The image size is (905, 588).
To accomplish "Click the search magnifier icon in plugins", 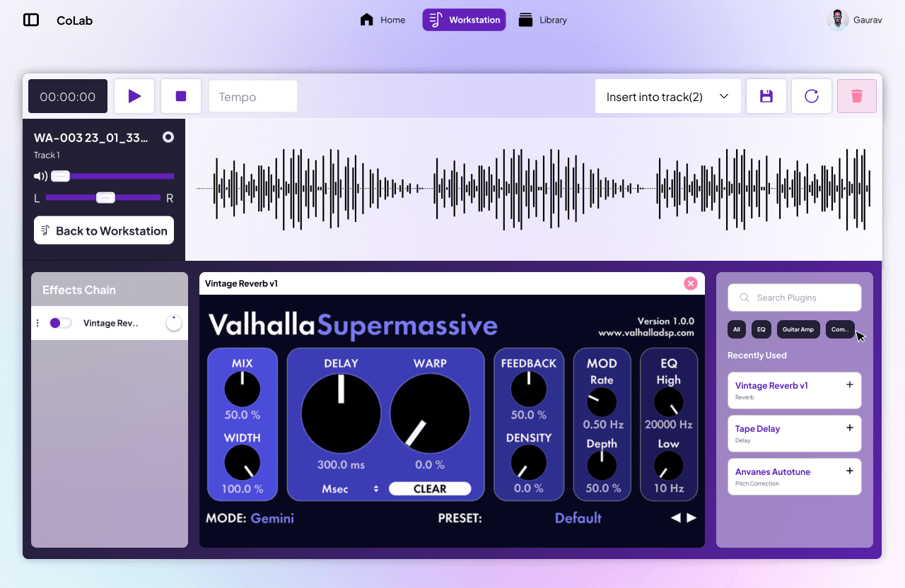I will [x=744, y=298].
